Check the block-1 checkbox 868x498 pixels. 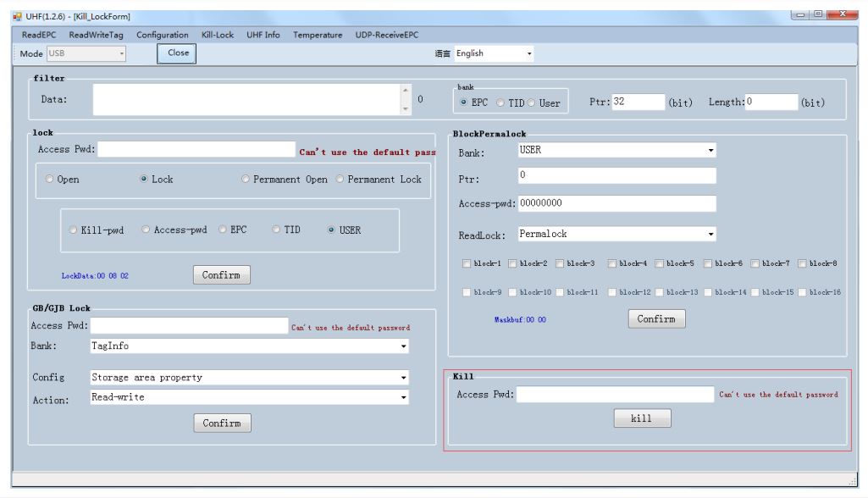467,263
